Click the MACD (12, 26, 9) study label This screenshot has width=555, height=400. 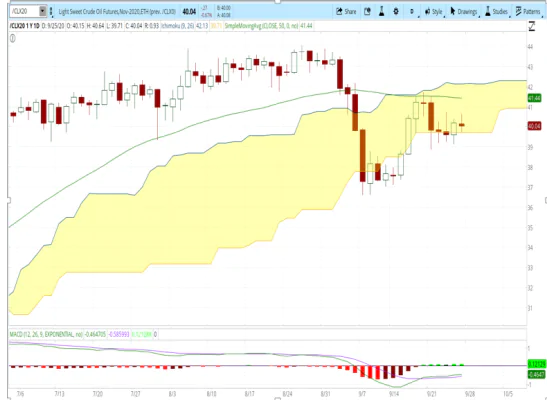tap(46, 334)
